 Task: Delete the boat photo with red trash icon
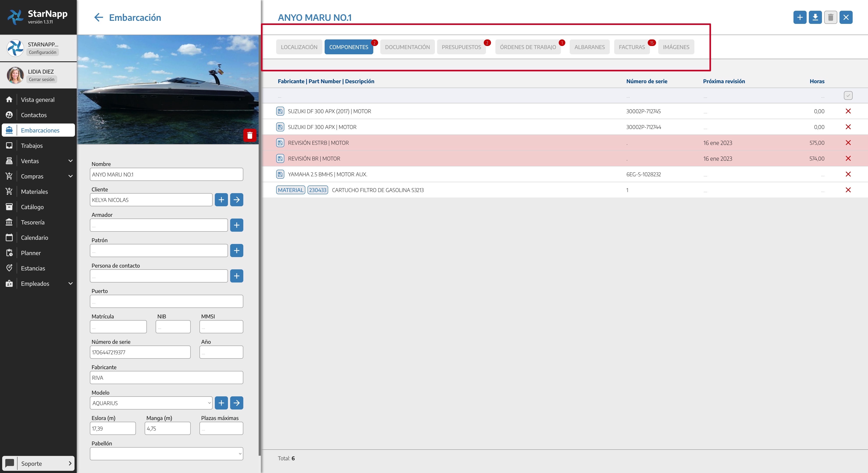tap(250, 135)
